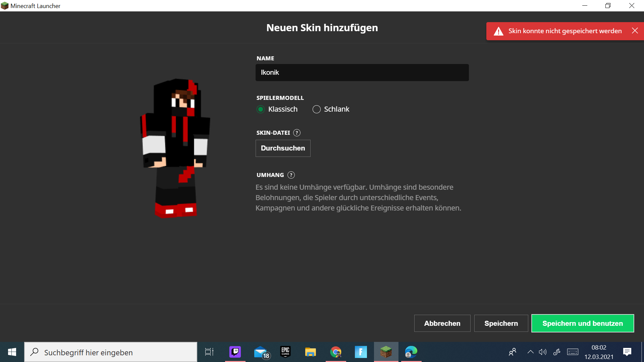Select the Schlank player model
The image size is (644, 362).
point(316,109)
